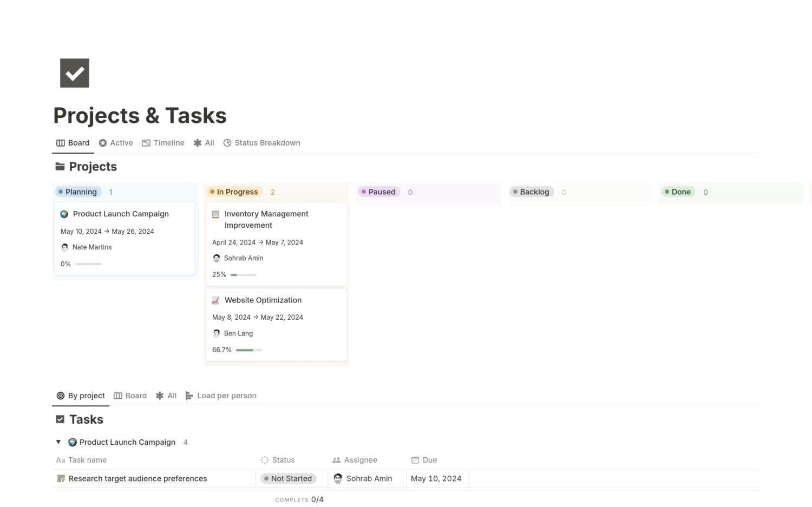Click Ben Lang avatar icon
This screenshot has width=812, height=507.
217,334
